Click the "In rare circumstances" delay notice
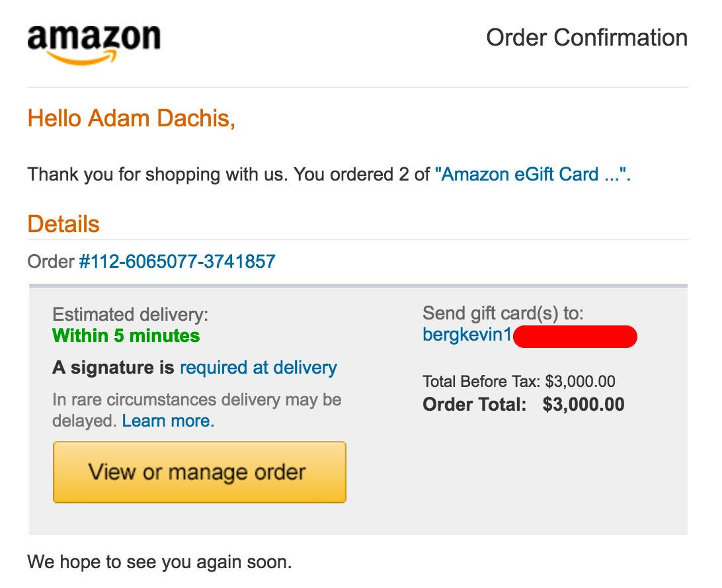722x588 pixels. tap(196, 400)
